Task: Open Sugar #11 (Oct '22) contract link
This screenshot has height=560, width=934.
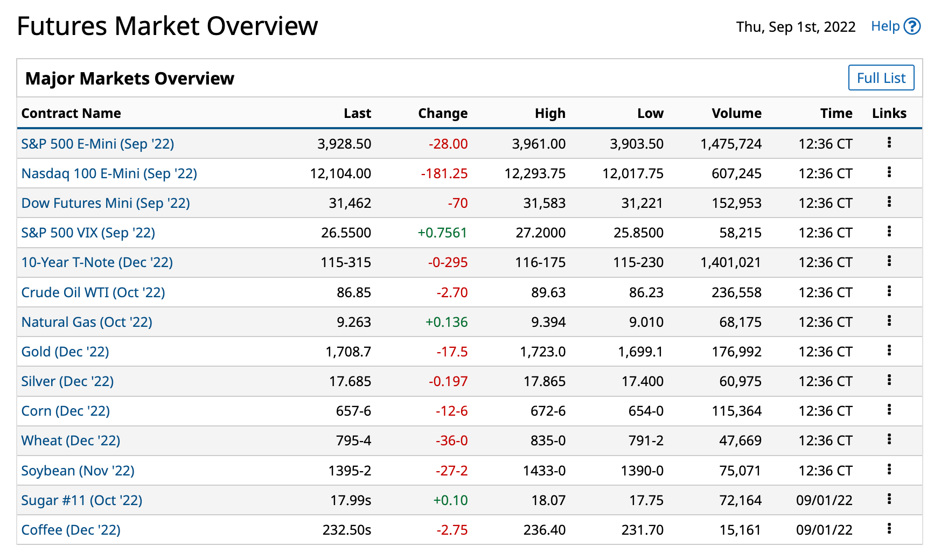Action: click(x=81, y=500)
